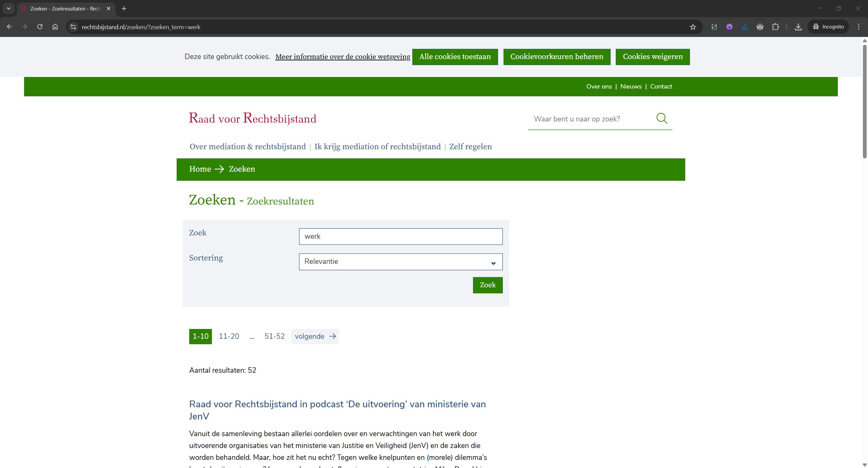Click the Incognito indicator
Viewport: 868px width, 468px height.
click(828, 27)
